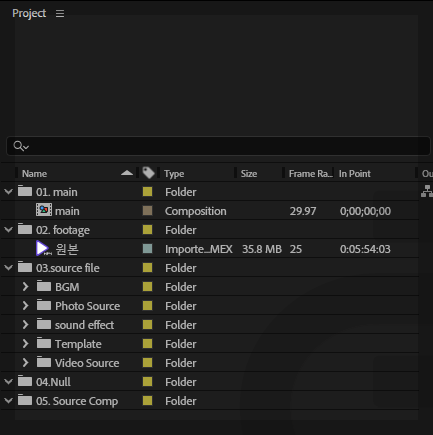
Task: Click label color of main composition
Action: tap(147, 211)
